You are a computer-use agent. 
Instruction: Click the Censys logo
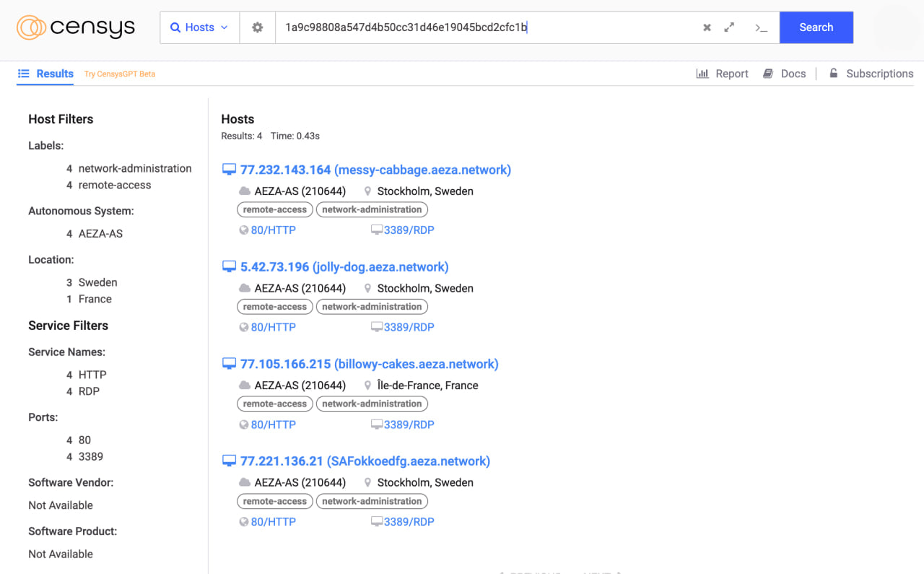tap(76, 27)
